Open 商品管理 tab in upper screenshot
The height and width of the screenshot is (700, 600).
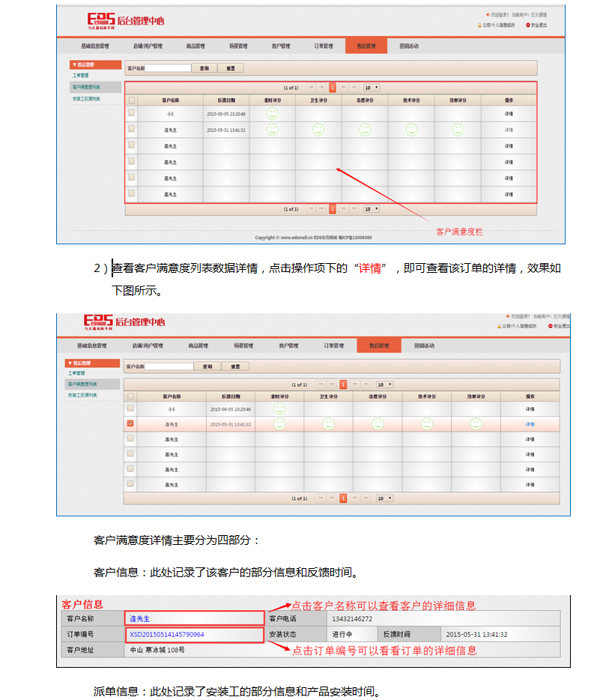point(196,46)
